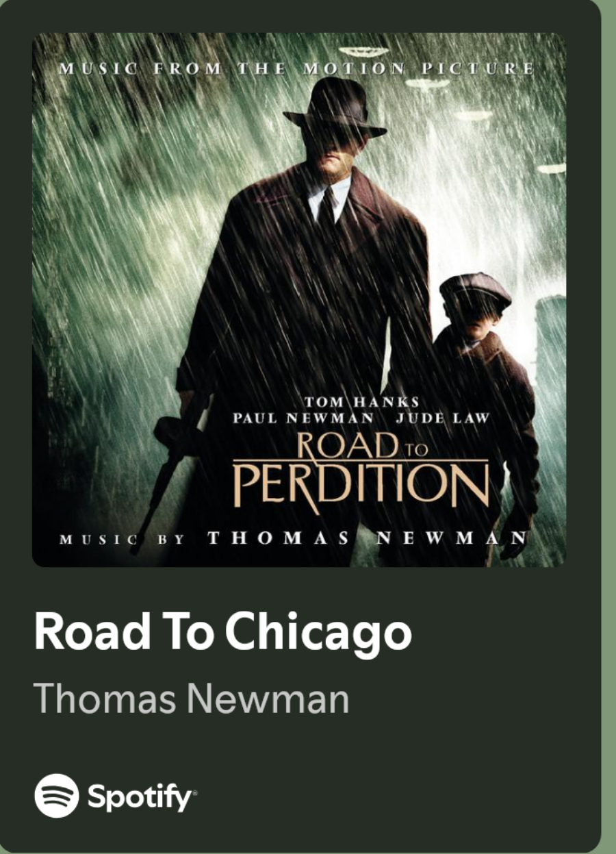Image resolution: width=616 pixels, height=854 pixels.
Task: Click the man's black necktie on cover
Action: 328,205
